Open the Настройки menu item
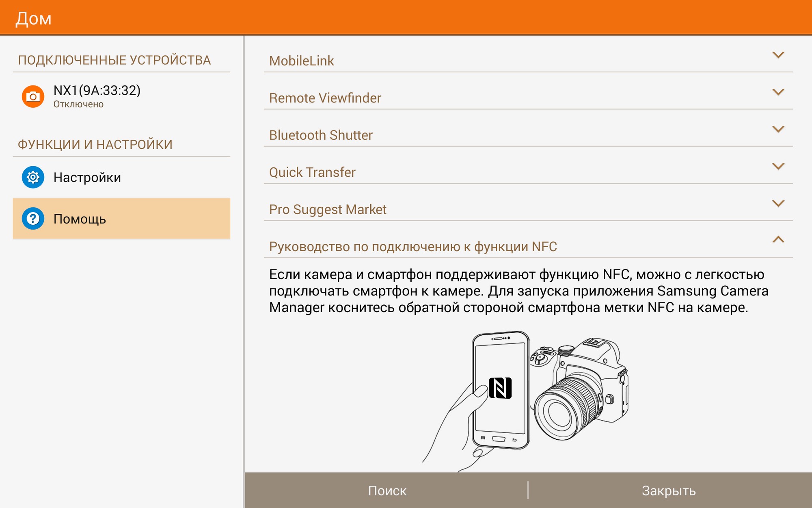The image size is (812, 508). [87, 178]
